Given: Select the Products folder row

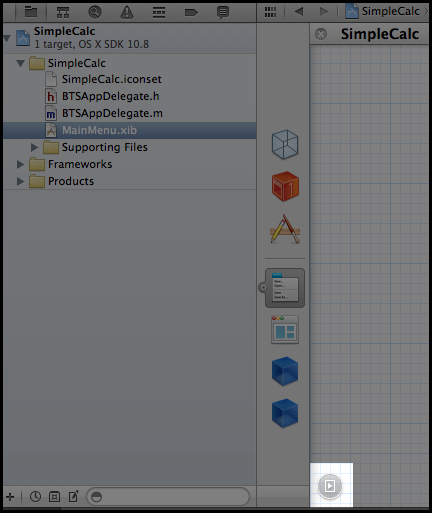Looking at the screenshot, I should 130,181.
